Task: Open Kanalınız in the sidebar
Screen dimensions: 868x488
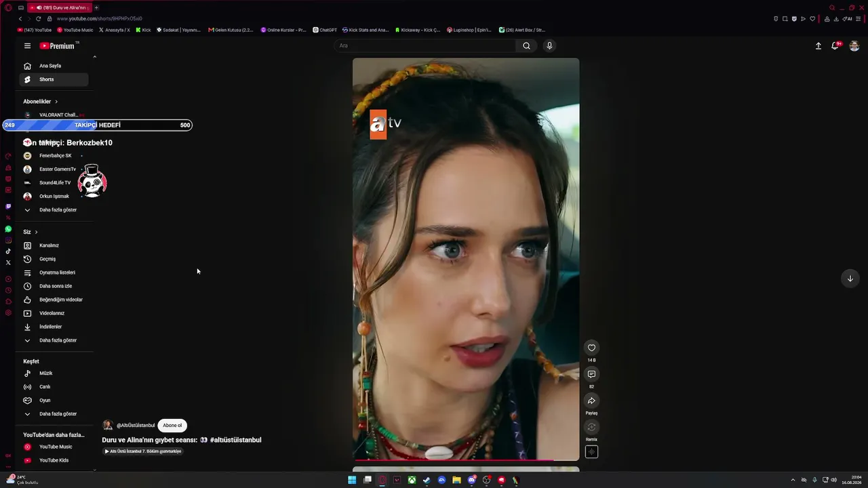Action: [54, 245]
